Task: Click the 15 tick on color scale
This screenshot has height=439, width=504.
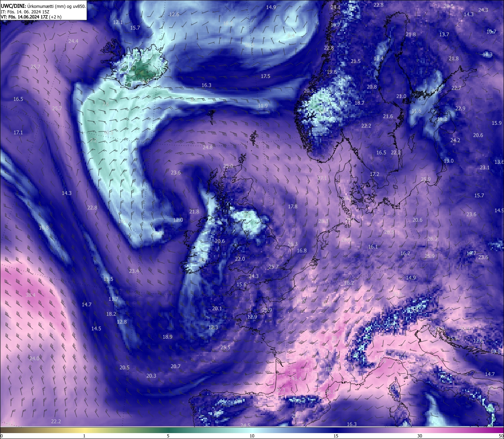Action: click(x=336, y=436)
